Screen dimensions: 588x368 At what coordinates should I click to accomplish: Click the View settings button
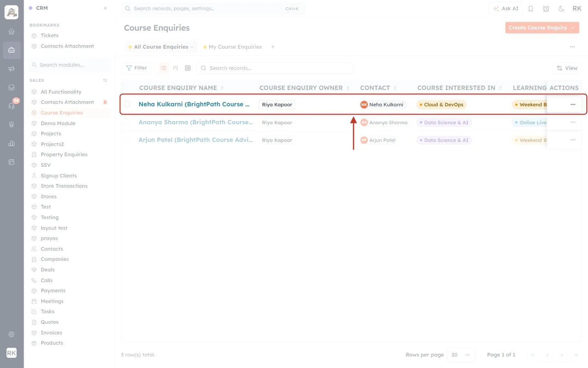[567, 68]
